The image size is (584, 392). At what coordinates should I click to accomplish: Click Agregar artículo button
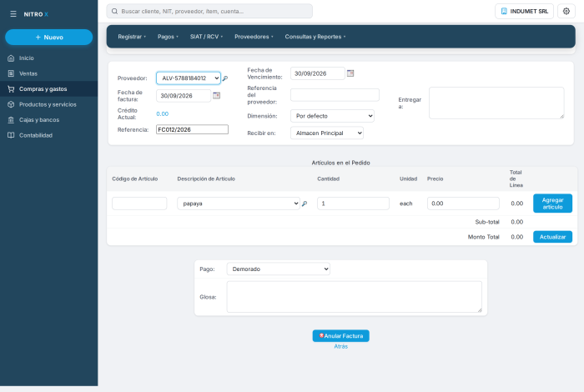click(x=552, y=204)
